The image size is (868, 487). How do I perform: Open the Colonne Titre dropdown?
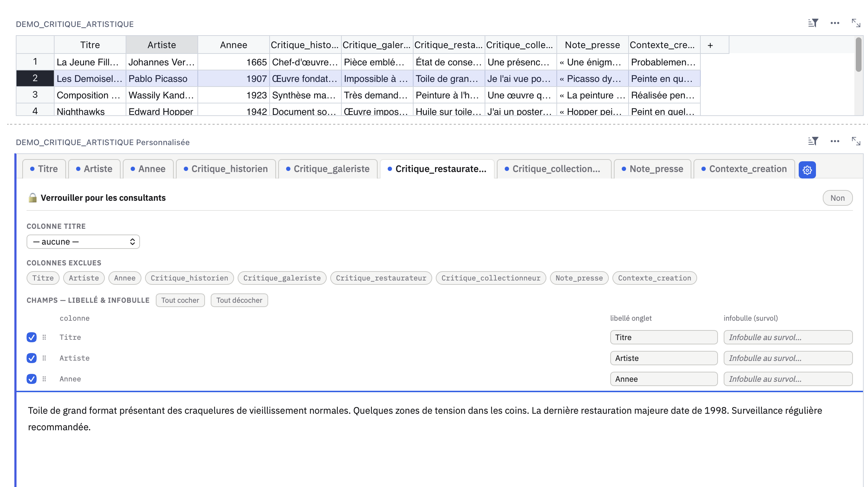coord(83,242)
